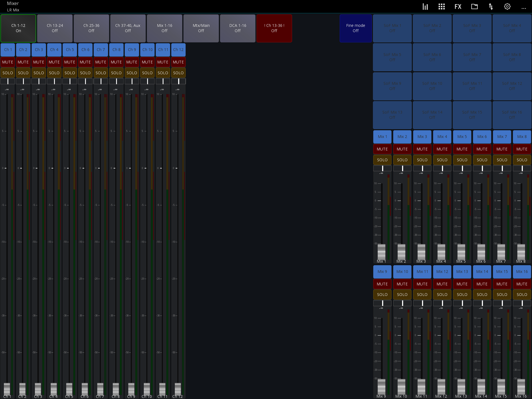Mute the Mix 12 bus

[x=442, y=284]
